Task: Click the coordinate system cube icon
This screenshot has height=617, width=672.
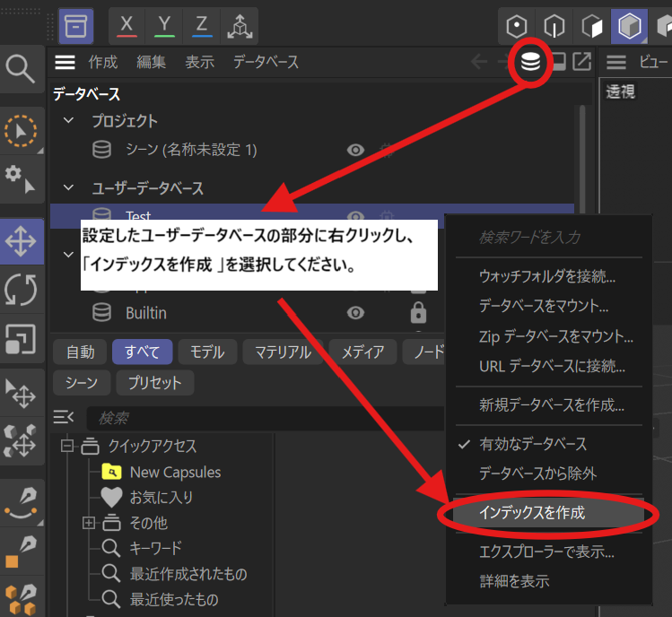Action: click(240, 26)
